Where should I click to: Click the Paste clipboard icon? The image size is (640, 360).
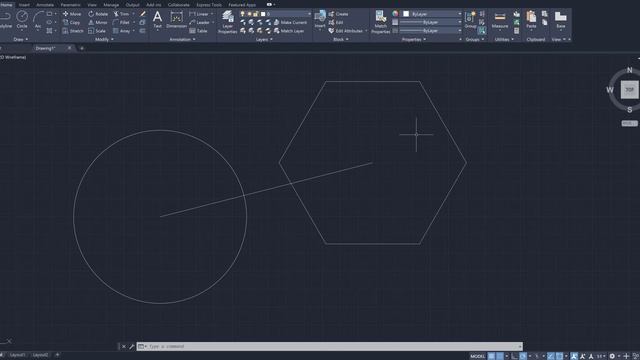(x=531, y=20)
